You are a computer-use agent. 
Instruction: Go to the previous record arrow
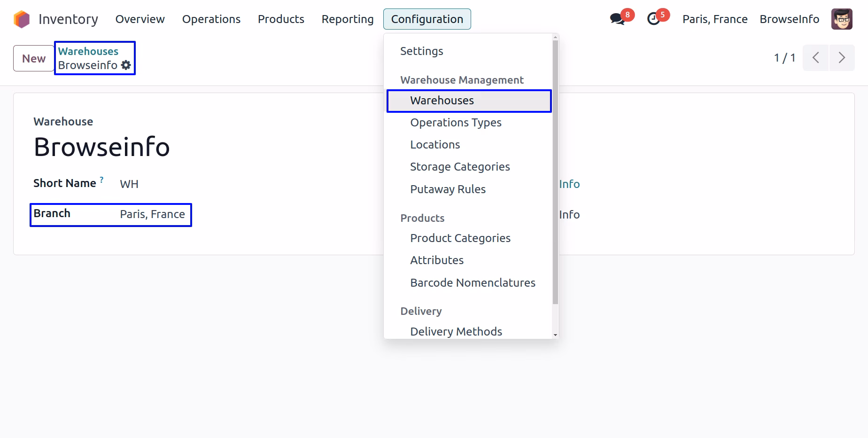tap(816, 58)
